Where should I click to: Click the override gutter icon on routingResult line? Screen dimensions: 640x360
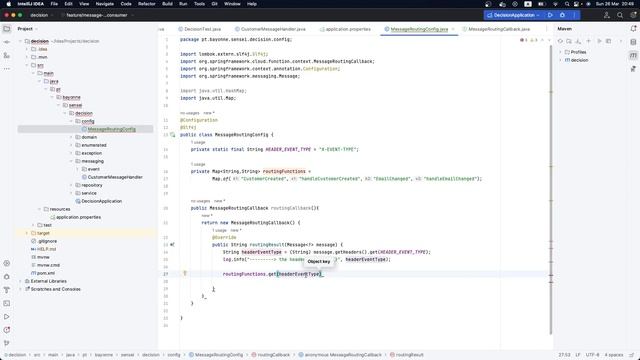(172, 244)
